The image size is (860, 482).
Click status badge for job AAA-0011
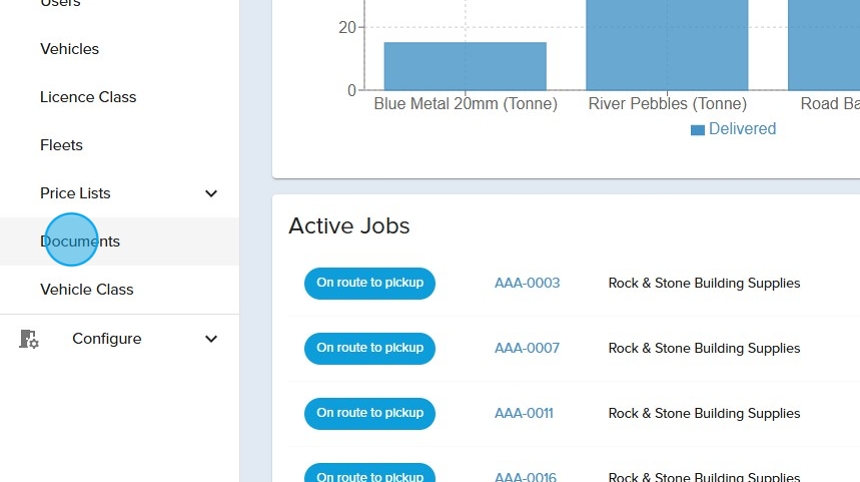(x=370, y=413)
